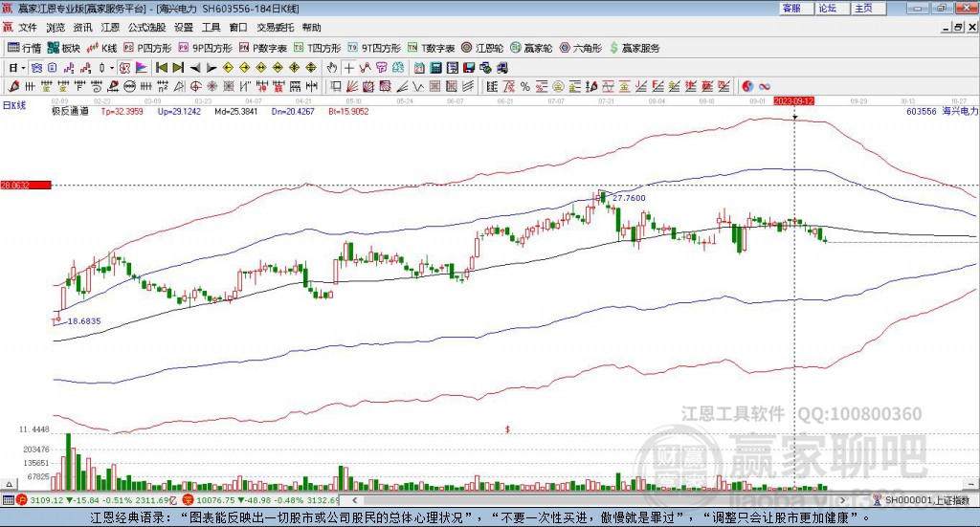
Task: Click the 2023-09-12 date marker
Action: point(793,100)
